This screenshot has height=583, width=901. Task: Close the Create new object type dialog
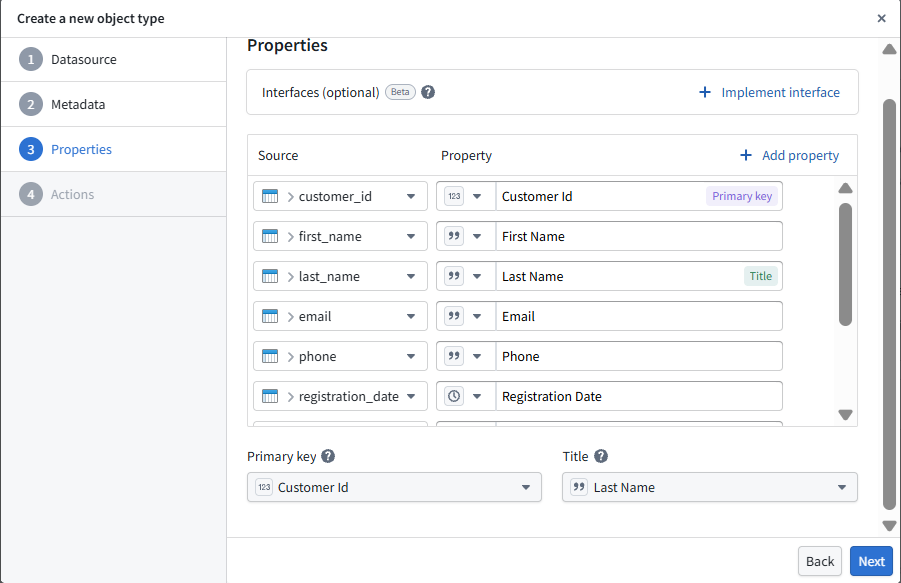(x=881, y=18)
